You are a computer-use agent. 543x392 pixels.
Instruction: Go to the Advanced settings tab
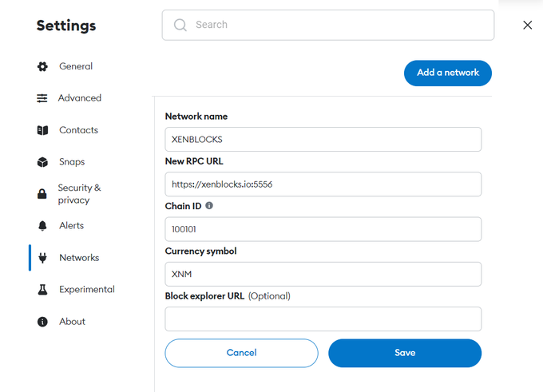[80, 98]
